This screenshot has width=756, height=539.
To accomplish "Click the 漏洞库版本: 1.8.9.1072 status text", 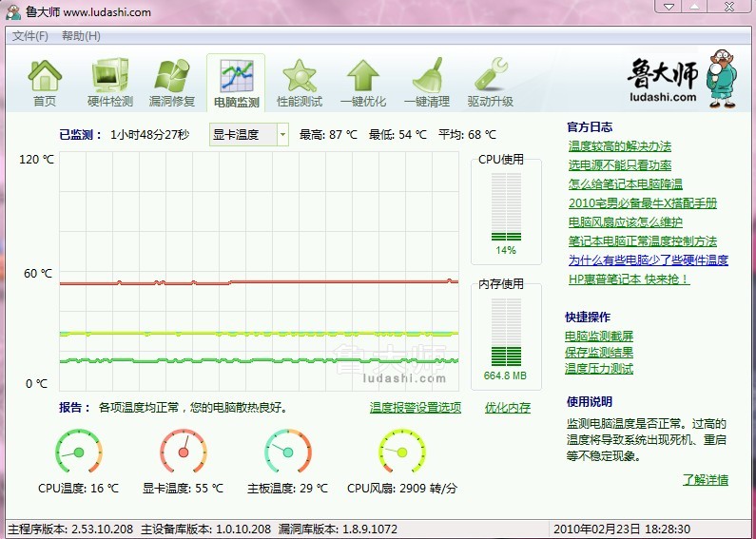I will click(338, 529).
